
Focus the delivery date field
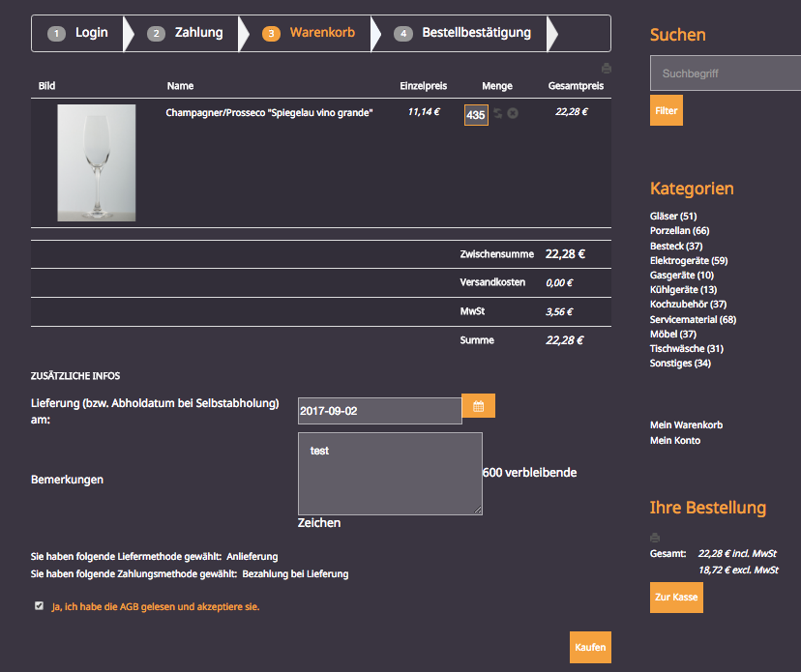tap(379, 411)
